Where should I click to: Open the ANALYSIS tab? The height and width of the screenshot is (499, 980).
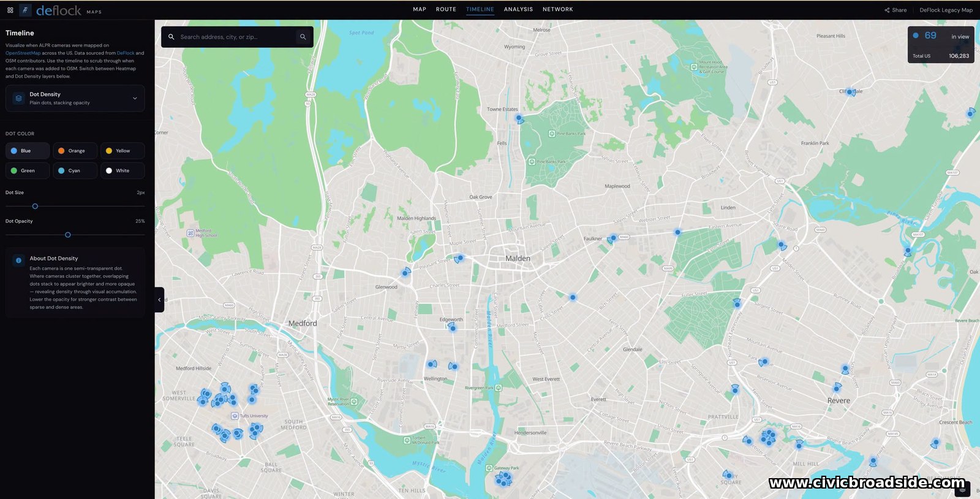pyautogui.click(x=518, y=9)
